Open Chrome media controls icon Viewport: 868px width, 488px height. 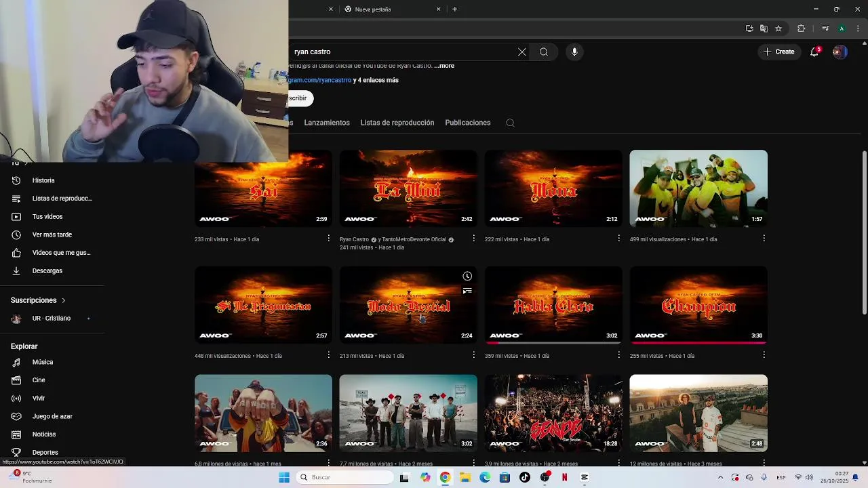tap(825, 28)
